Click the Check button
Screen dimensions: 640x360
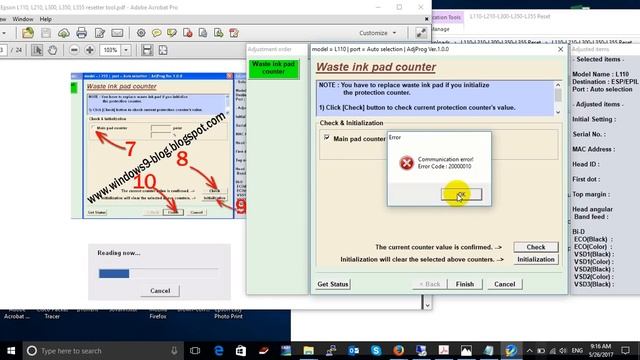pyautogui.click(x=536, y=247)
